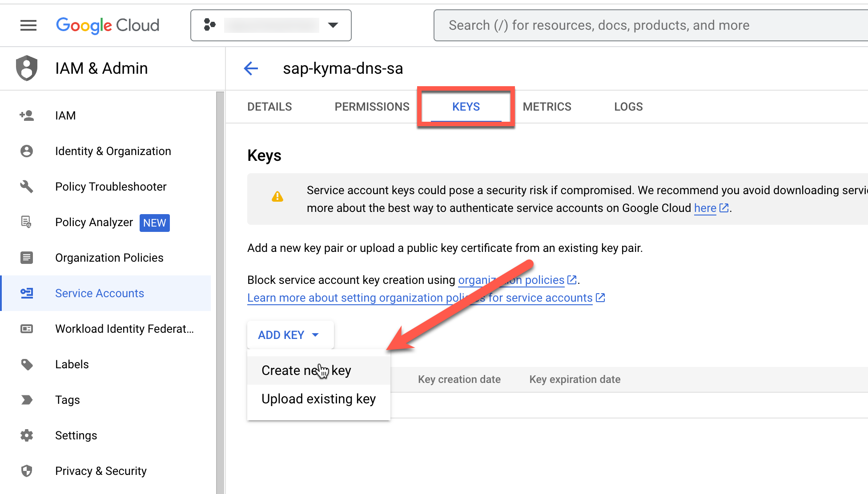Click the 'IAM & Admin' header title
Viewport: 868px width, 494px height.
click(x=101, y=68)
